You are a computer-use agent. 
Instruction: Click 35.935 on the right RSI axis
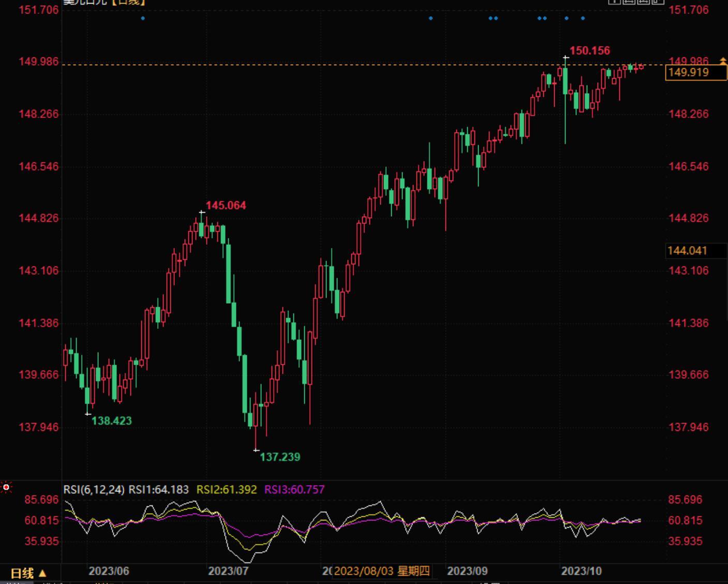coord(686,541)
